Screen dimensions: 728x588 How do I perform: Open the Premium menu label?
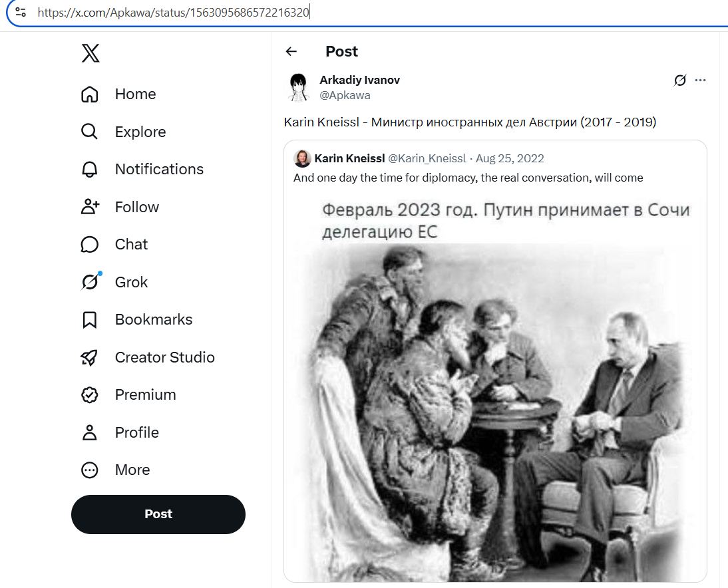click(146, 395)
